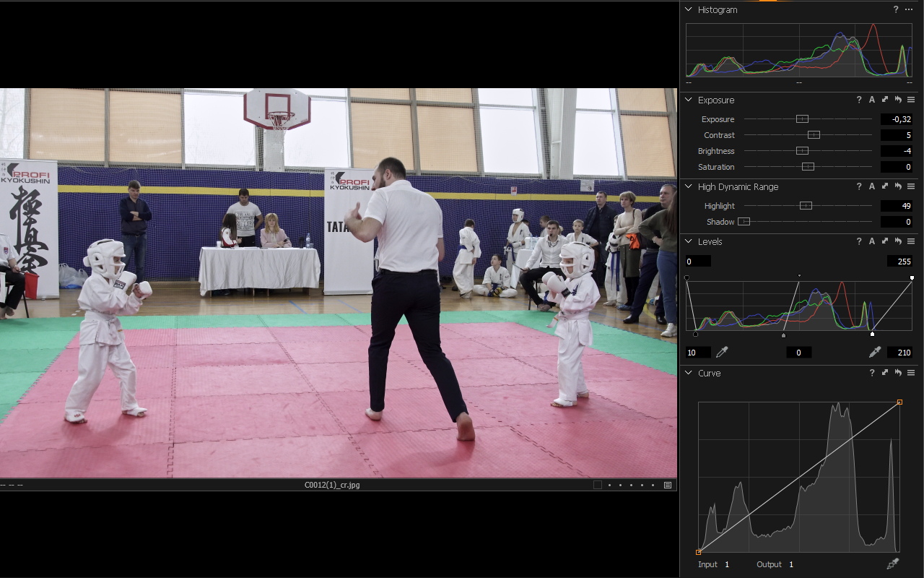Adjust the Shadow slider handle
Screen dimensions: 924x578
744,222
